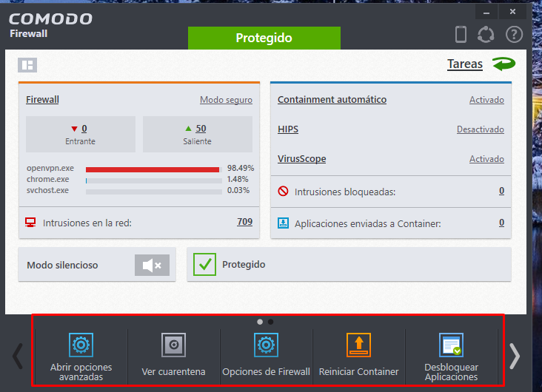
Task: Click the Abrir opciones avanzadas label
Action: click(x=81, y=372)
